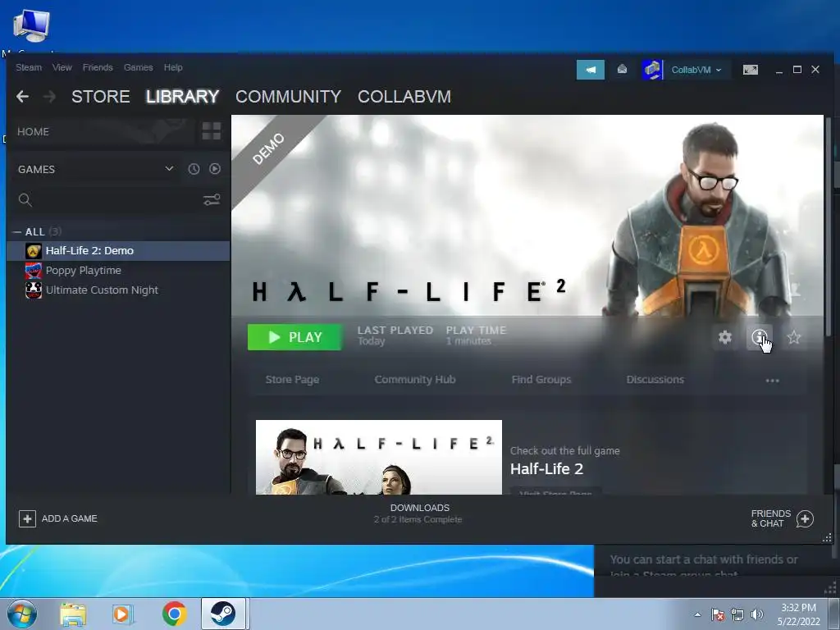The width and height of the screenshot is (840, 630).
Task: Go back with the back arrow
Action: coord(22,97)
